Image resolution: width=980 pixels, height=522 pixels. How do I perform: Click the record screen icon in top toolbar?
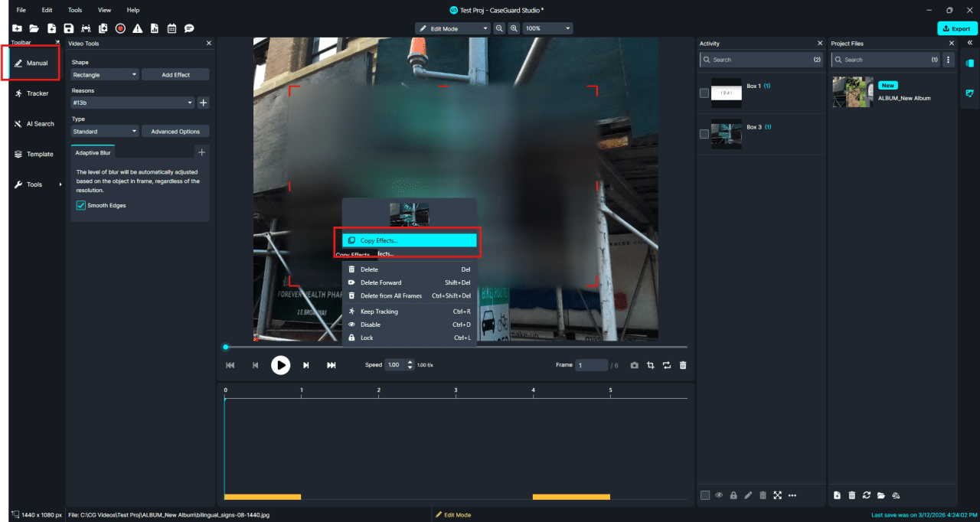pos(120,28)
